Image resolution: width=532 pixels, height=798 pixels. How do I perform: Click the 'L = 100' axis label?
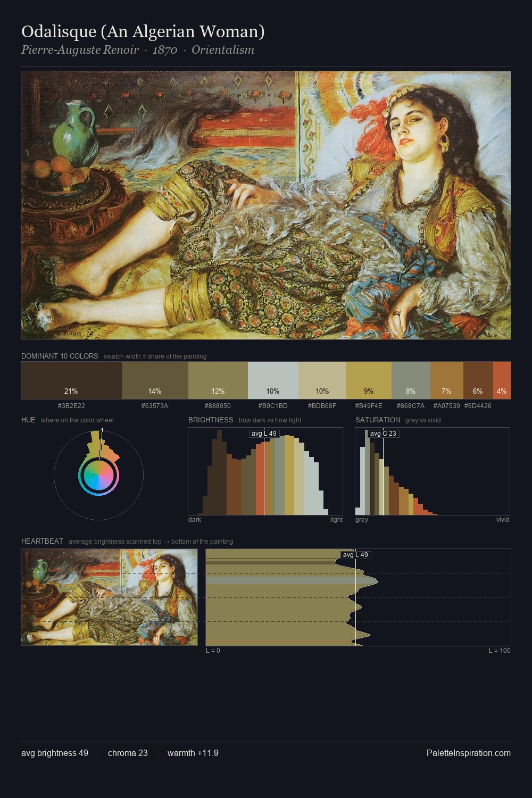500,651
